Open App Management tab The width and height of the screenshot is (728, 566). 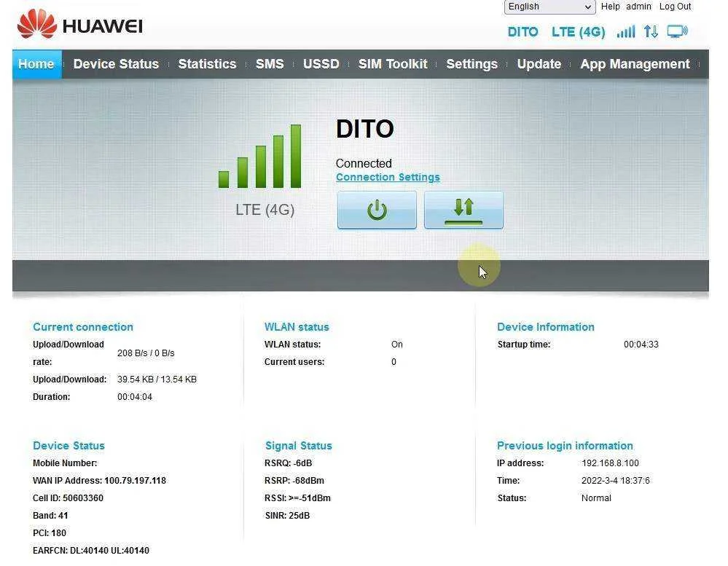635,64
